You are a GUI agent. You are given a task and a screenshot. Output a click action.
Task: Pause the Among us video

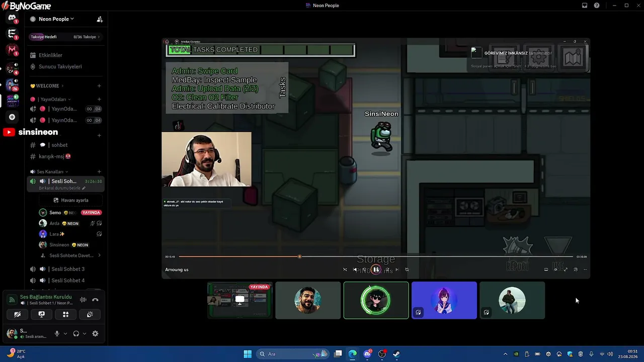pyautogui.click(x=376, y=269)
